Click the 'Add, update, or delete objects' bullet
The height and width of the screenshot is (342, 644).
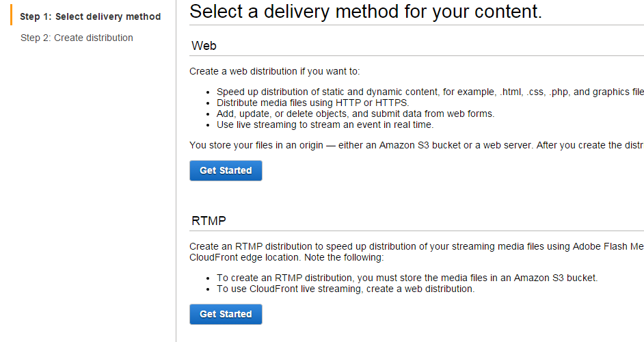[355, 114]
